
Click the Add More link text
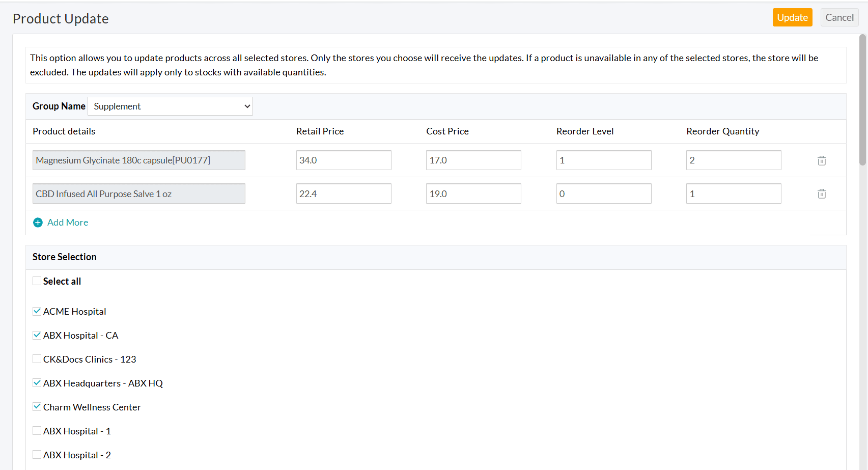(x=68, y=223)
